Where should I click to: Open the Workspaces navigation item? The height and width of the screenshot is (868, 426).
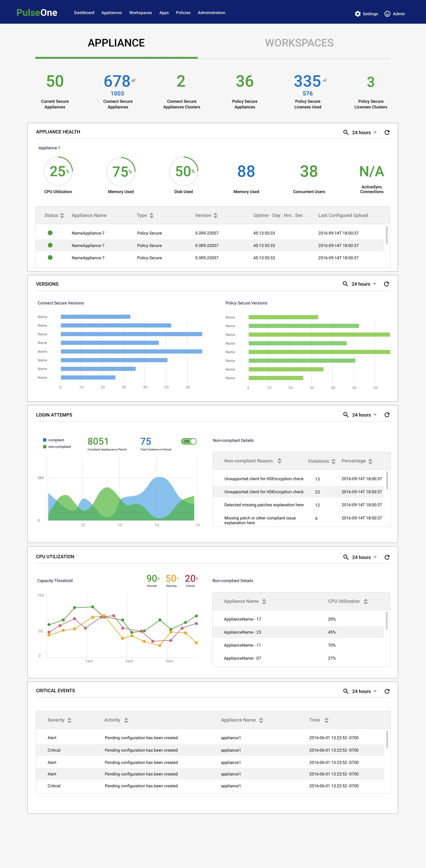point(140,13)
